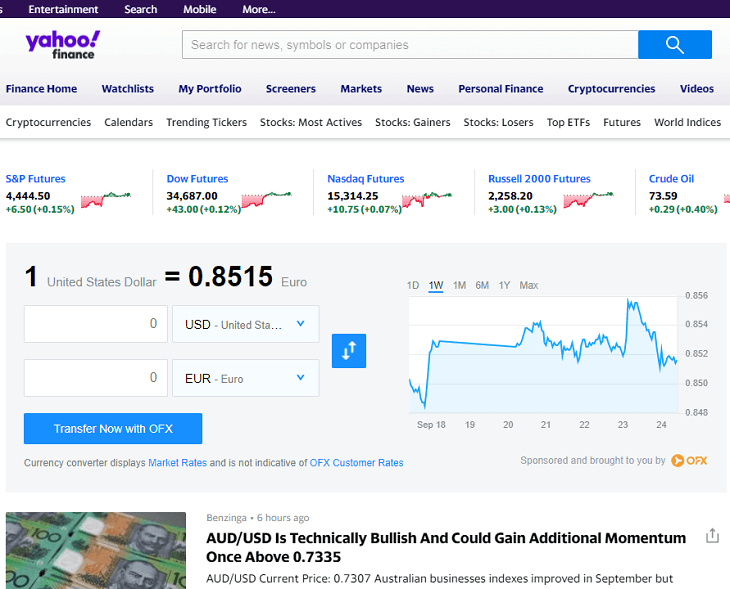Select the 6M chart range
The width and height of the screenshot is (730, 589).
(482, 285)
